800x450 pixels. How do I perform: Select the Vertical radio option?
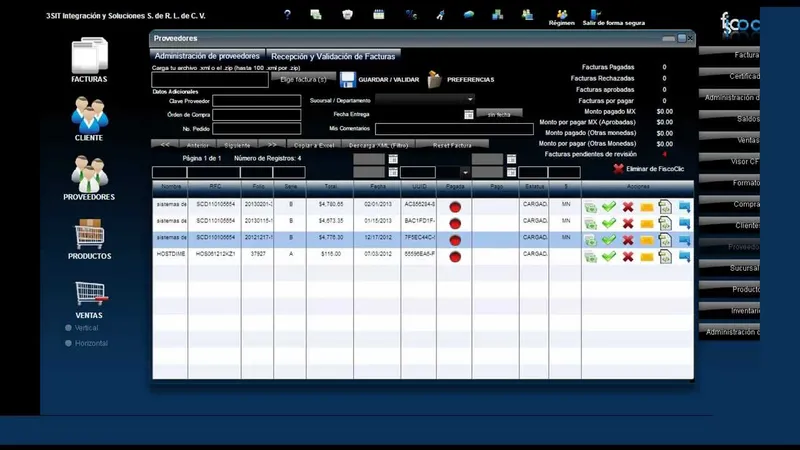click(68, 328)
